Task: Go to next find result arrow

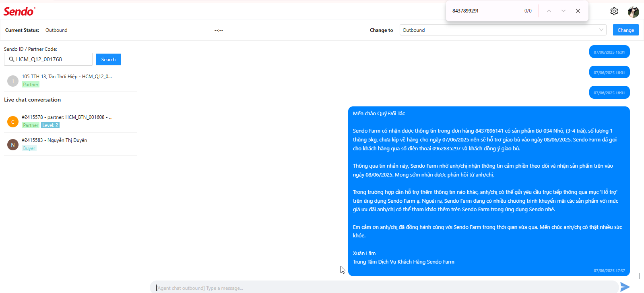Action: pos(563,11)
